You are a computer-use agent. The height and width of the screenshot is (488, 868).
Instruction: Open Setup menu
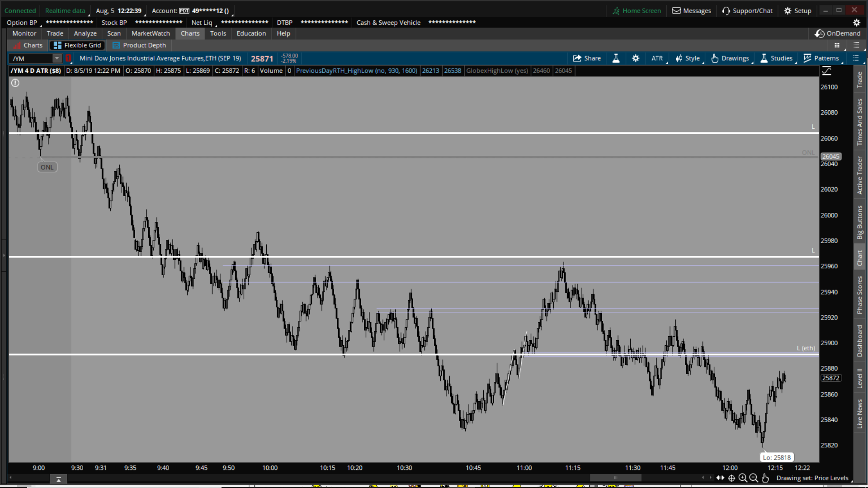pyautogui.click(x=798, y=11)
